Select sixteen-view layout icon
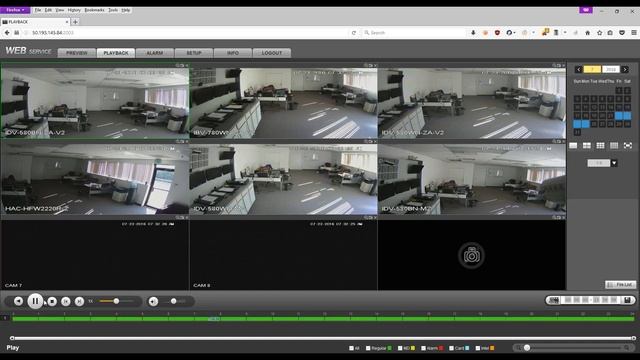Screen dimensions: 640x360 pyautogui.click(x=614, y=146)
